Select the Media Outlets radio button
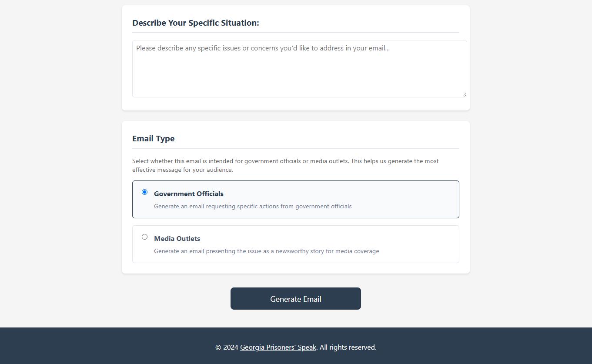Screen dimensions: 592x364 (x=145, y=237)
